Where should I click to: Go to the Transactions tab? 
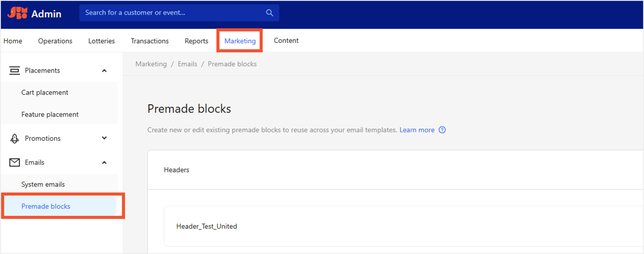point(150,41)
